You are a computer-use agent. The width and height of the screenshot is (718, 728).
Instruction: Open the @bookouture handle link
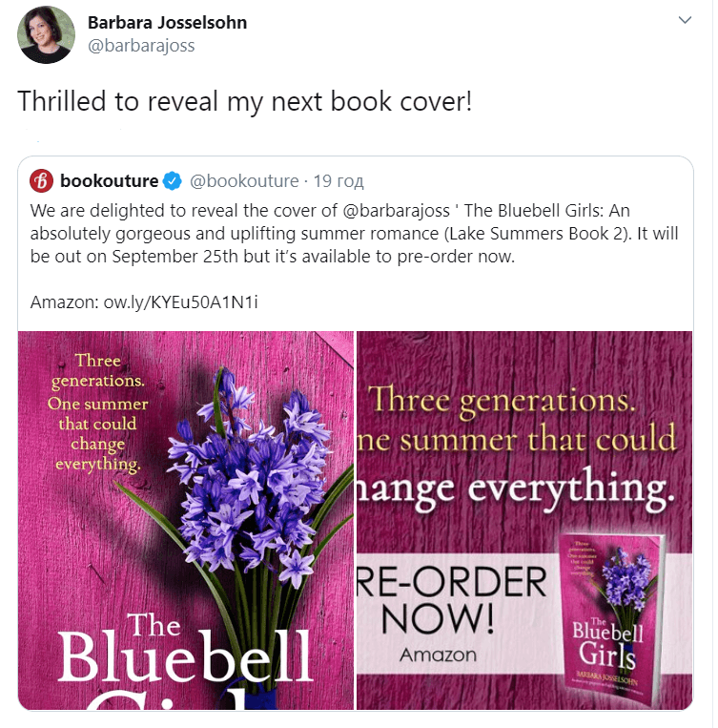[244, 180]
